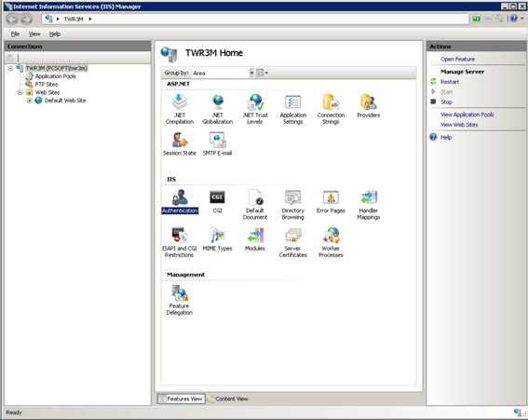Open Error Pages feature
This screenshot has height=420, width=528.
pyautogui.click(x=331, y=201)
